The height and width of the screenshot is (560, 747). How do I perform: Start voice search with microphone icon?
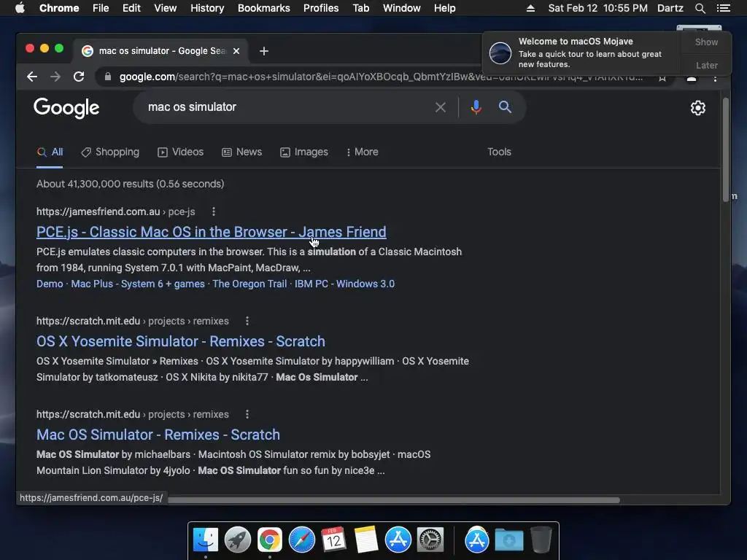476,107
